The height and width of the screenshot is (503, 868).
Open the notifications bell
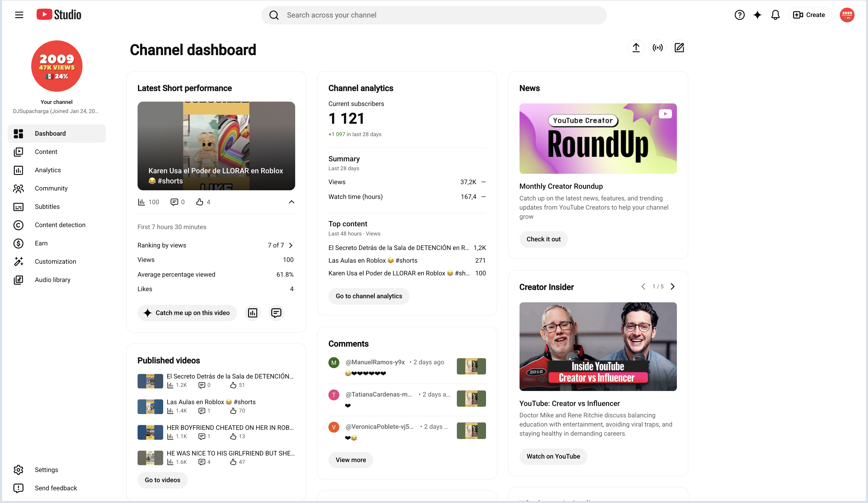(775, 15)
